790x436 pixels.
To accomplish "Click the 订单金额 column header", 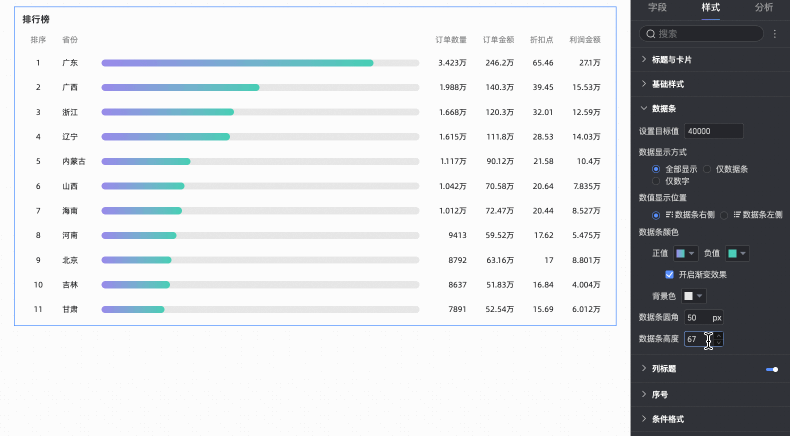I will [498, 40].
